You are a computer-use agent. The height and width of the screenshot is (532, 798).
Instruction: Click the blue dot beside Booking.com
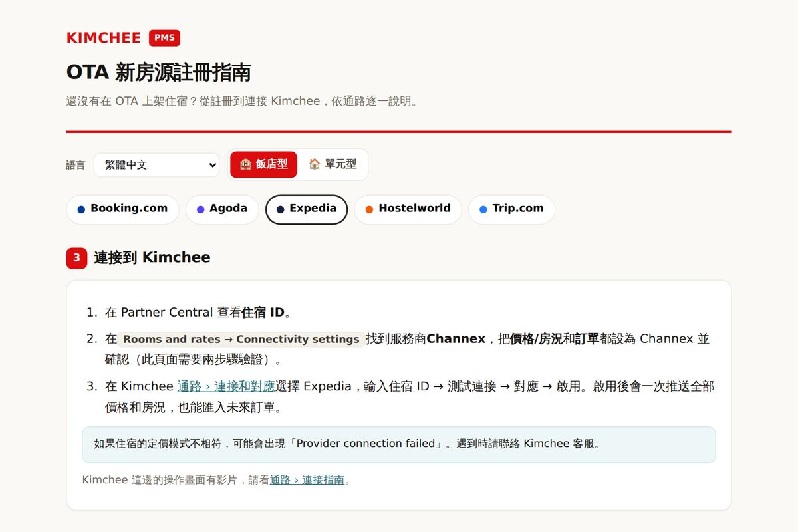(x=81, y=209)
